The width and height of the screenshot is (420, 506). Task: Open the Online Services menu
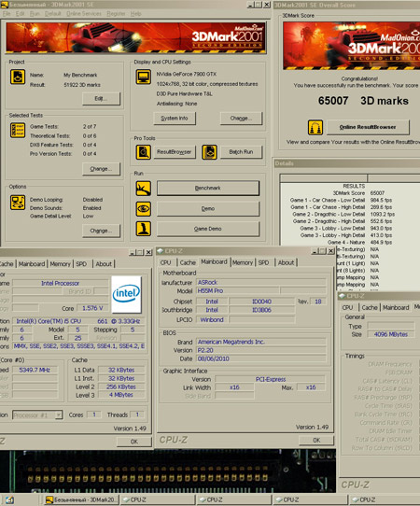click(x=84, y=14)
